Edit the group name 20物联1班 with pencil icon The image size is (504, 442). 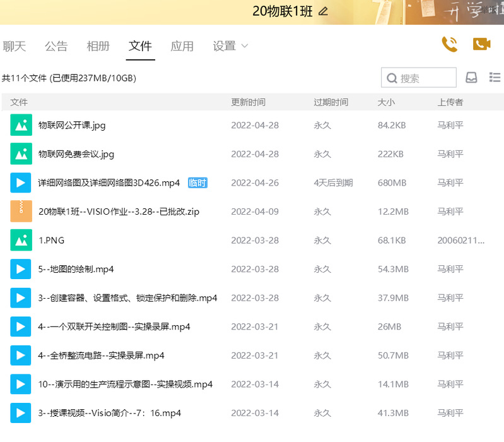(324, 11)
